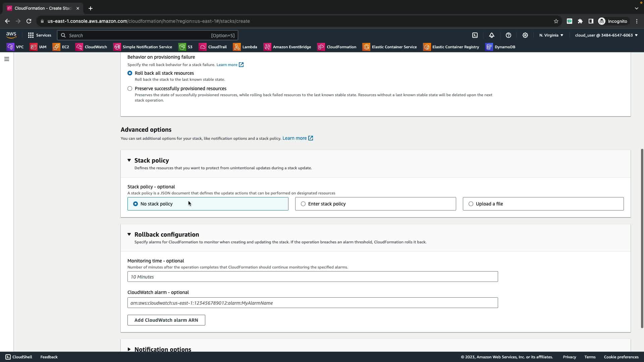This screenshot has width=644, height=362.
Task: Choose the Enter stack policy option
Action: 303,204
